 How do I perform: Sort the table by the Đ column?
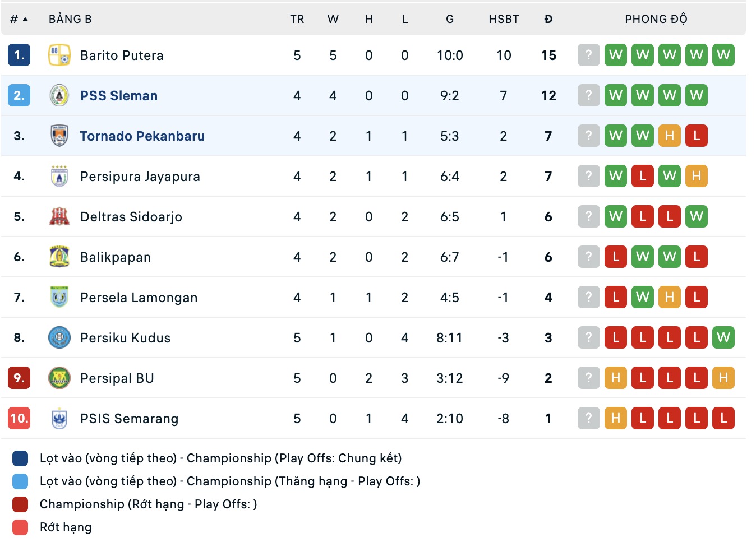click(548, 18)
